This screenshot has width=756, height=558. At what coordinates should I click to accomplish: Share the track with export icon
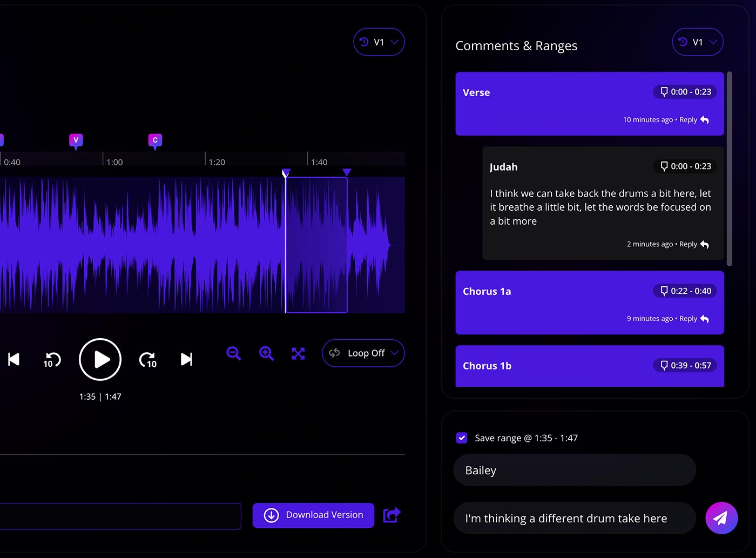coord(392,515)
